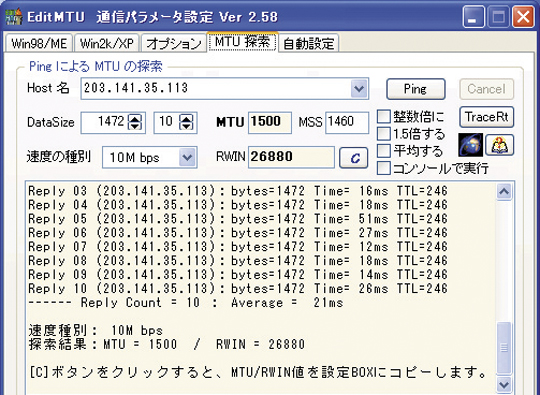This screenshot has height=395, width=540.
Task: Switch to the Win2k/XP tab
Action: coord(106,43)
